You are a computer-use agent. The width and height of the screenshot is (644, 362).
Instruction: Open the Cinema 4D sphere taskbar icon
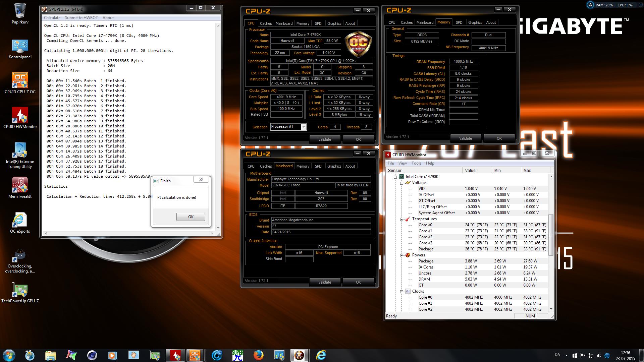(x=92, y=355)
